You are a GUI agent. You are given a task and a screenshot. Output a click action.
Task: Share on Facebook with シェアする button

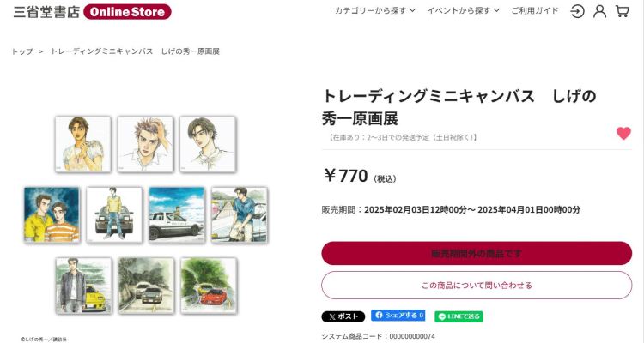pos(398,315)
